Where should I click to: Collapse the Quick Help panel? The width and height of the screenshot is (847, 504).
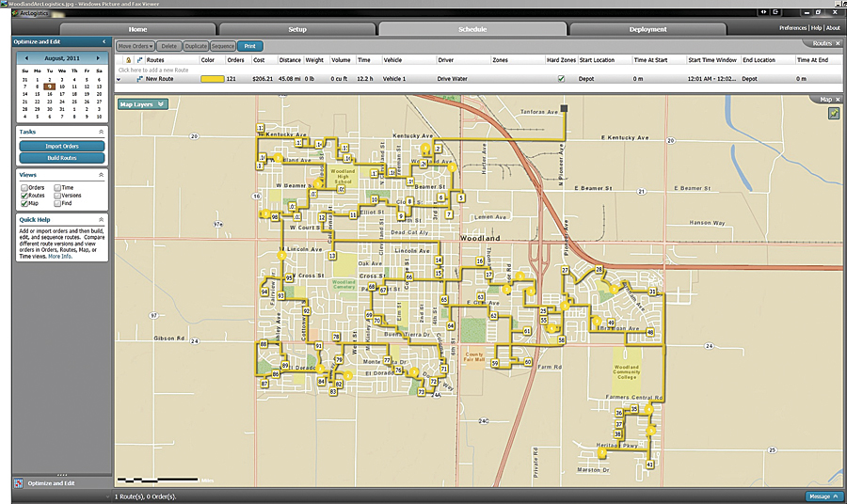click(x=101, y=220)
